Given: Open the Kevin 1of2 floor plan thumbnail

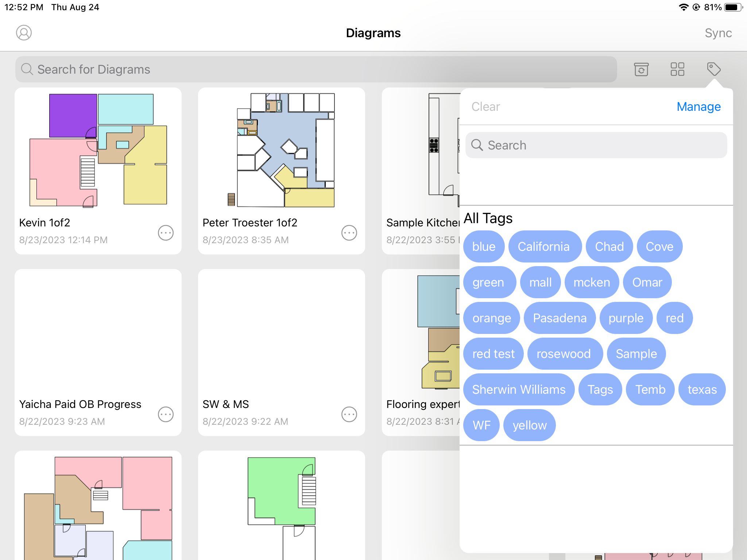Looking at the screenshot, I should click(98, 150).
